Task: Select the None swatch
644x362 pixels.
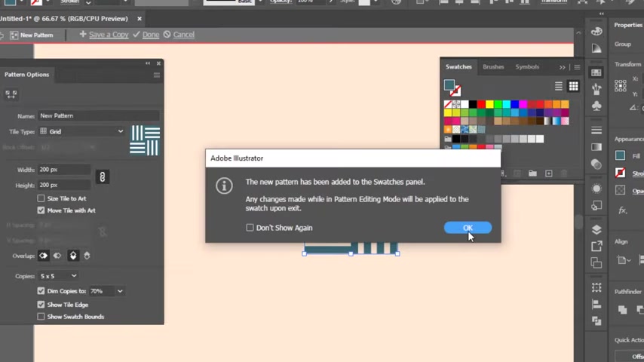Action: (448, 104)
